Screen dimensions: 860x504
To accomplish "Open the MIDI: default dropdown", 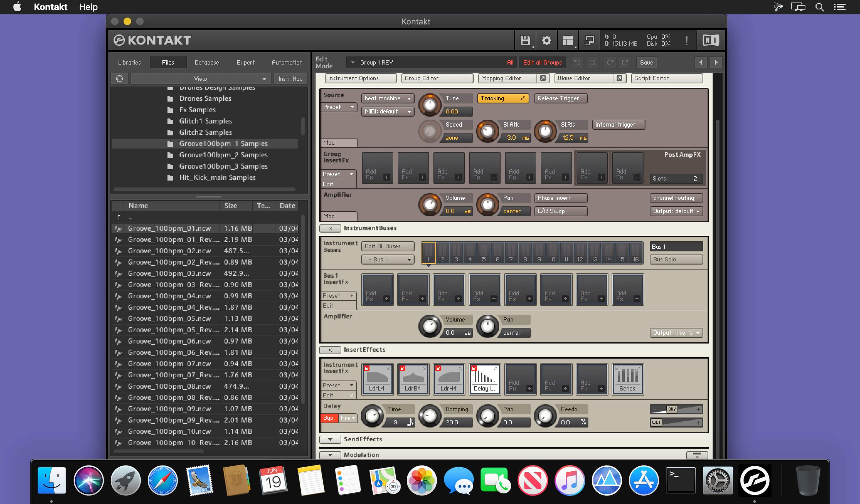I will (388, 112).
